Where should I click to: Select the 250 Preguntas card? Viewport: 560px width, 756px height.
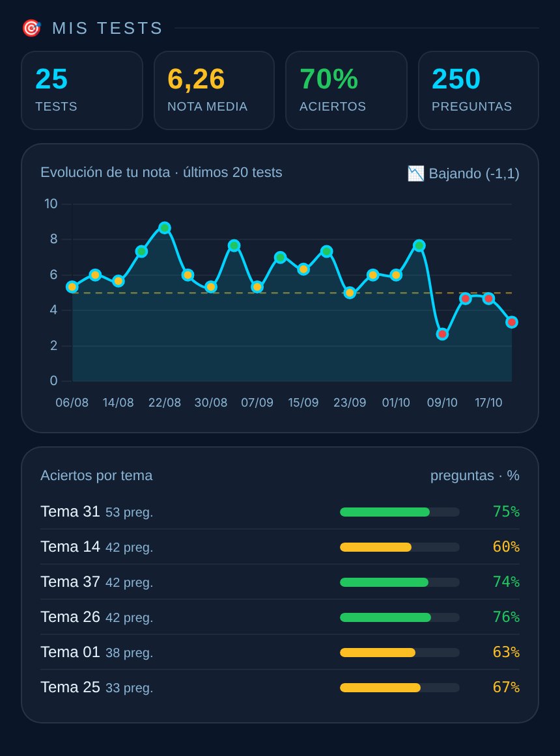[x=479, y=90]
